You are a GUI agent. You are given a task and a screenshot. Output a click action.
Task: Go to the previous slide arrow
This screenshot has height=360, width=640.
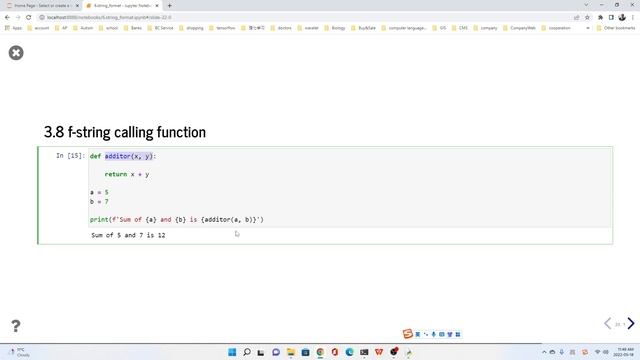point(607,323)
